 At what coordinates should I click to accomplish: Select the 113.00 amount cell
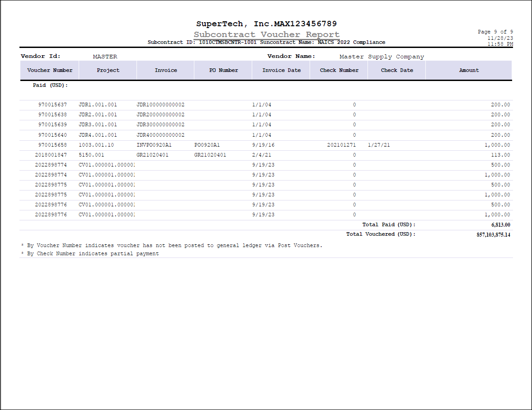(x=500, y=155)
